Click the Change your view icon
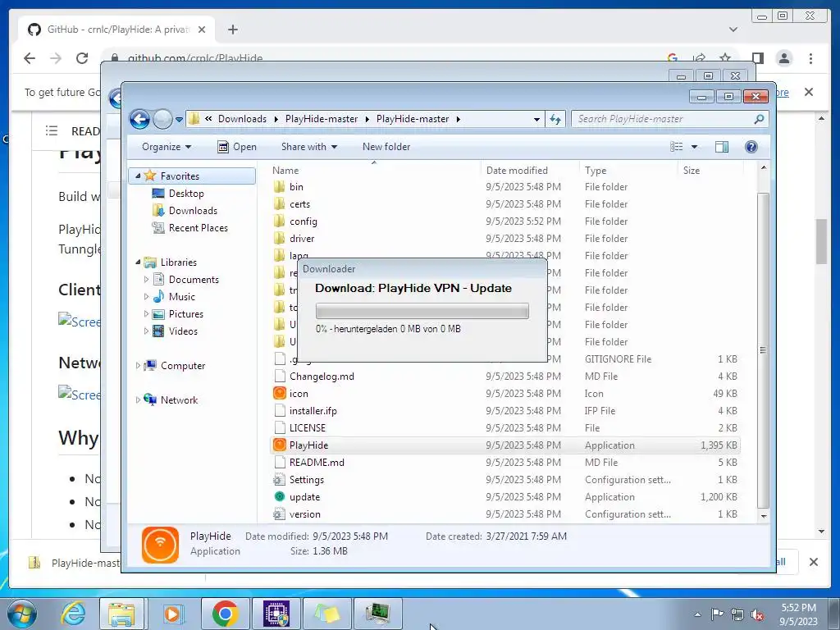The width and height of the screenshot is (840, 630). (x=677, y=147)
